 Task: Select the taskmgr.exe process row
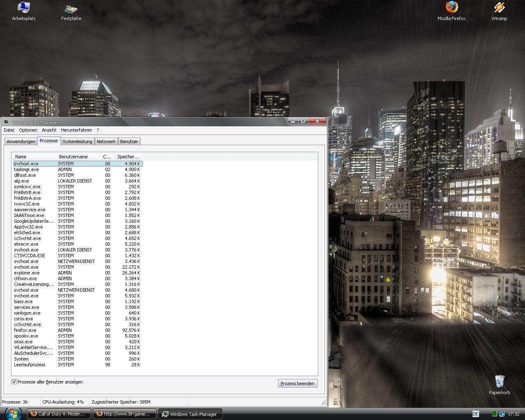77,169
